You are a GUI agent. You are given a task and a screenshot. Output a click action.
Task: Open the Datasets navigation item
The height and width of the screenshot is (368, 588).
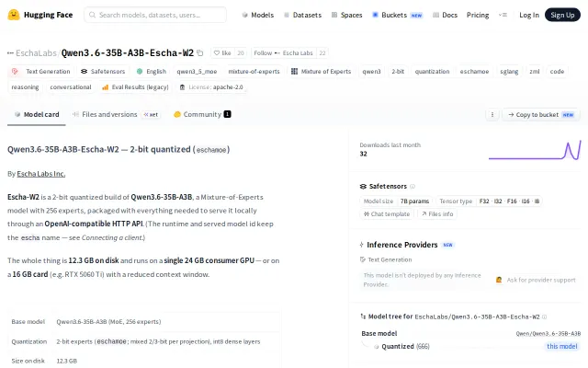pyautogui.click(x=302, y=15)
